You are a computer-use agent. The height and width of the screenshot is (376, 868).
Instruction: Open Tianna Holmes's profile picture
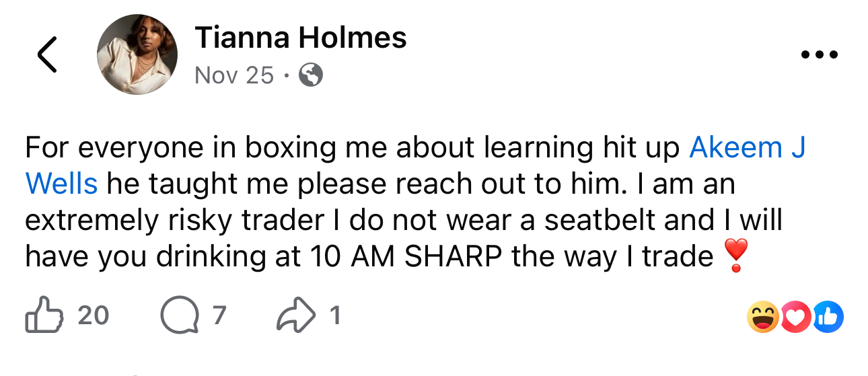(137, 54)
